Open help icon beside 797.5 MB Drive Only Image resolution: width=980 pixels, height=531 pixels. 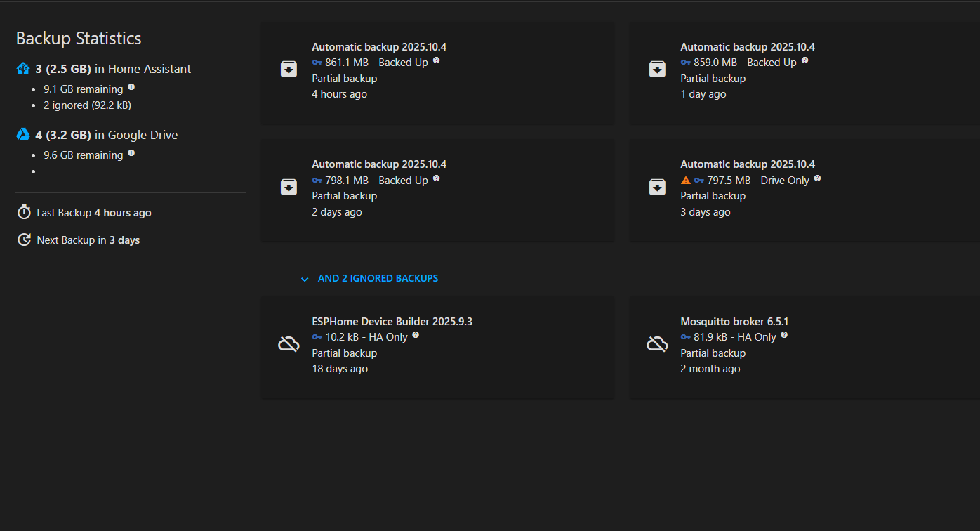[x=817, y=179]
